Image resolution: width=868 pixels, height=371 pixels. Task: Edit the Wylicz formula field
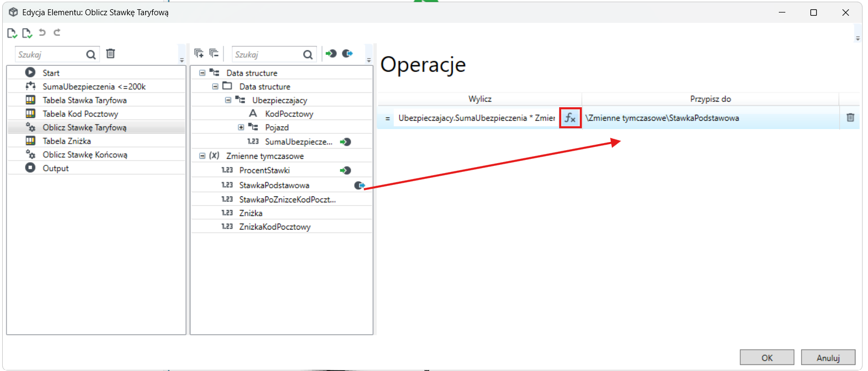coord(476,118)
